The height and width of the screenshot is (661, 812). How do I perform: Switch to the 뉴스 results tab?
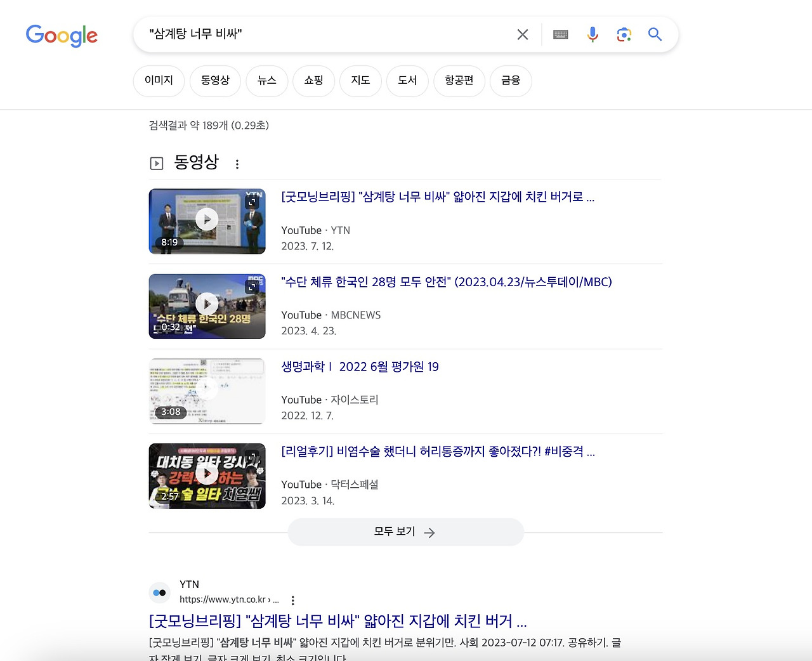[x=266, y=81]
